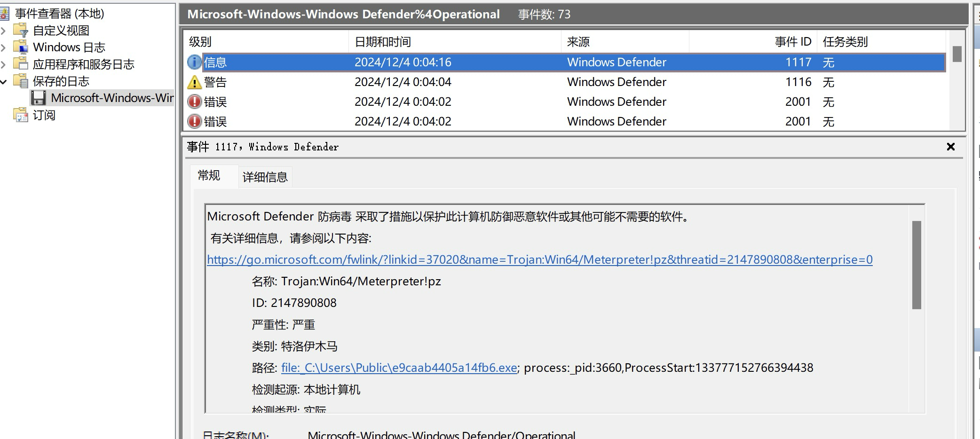The width and height of the screenshot is (980, 439).
Task: Click the Microsoft-Windows-Windows Defender%4Operational title
Action: (343, 14)
